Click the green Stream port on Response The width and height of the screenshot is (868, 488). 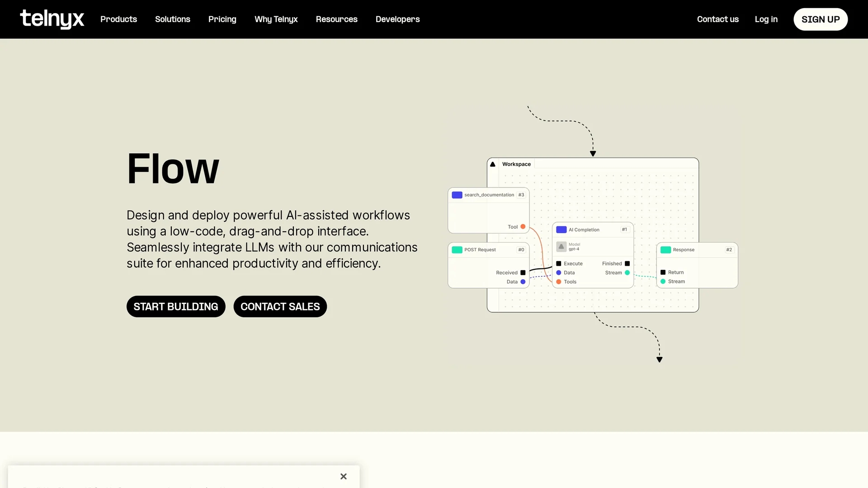tap(663, 281)
